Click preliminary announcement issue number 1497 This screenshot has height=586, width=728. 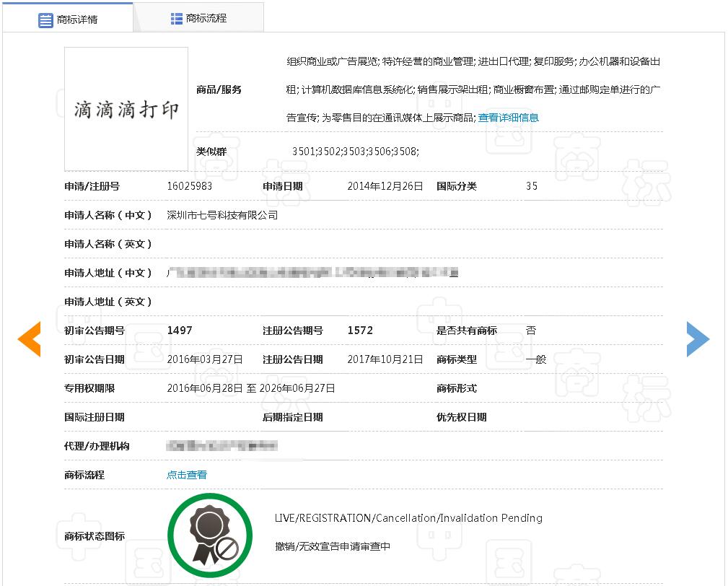180,331
